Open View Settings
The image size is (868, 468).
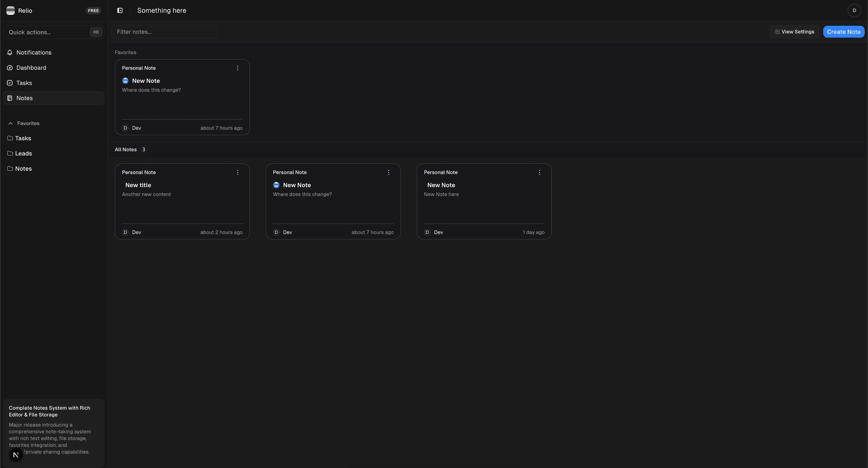[794, 32]
